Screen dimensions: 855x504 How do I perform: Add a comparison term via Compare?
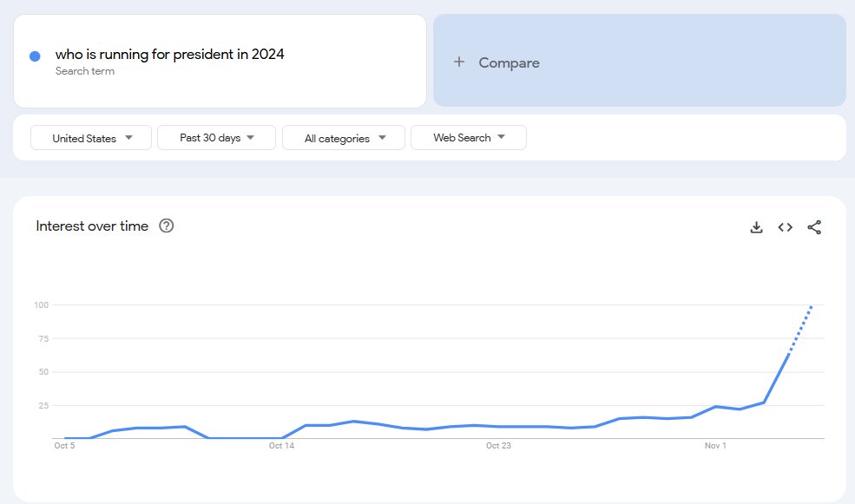pyautogui.click(x=640, y=61)
